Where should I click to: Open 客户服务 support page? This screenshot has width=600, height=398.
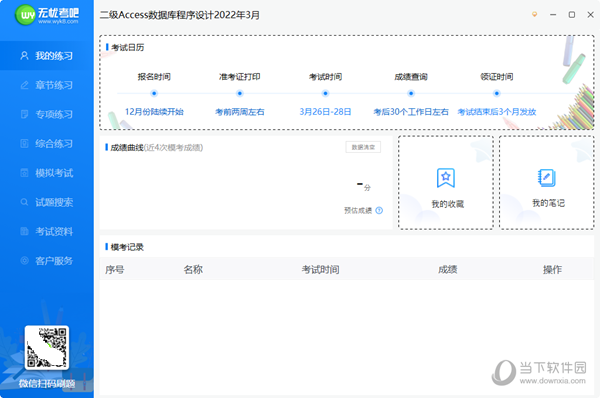click(x=47, y=261)
